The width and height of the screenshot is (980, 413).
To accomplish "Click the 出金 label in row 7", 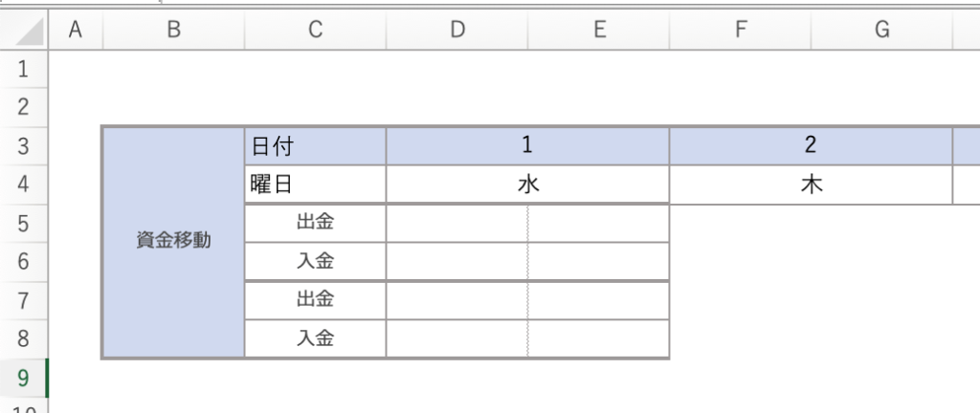I will (315, 299).
